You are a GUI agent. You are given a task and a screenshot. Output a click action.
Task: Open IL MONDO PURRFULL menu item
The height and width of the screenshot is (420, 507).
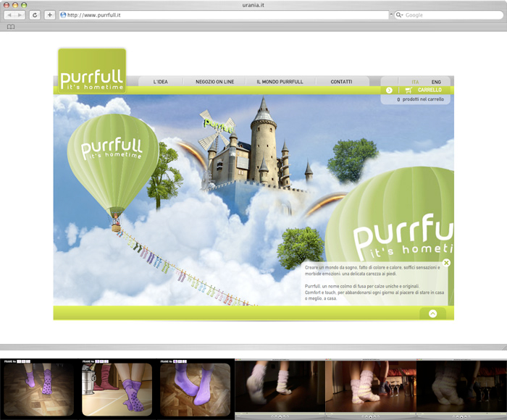pyautogui.click(x=280, y=82)
